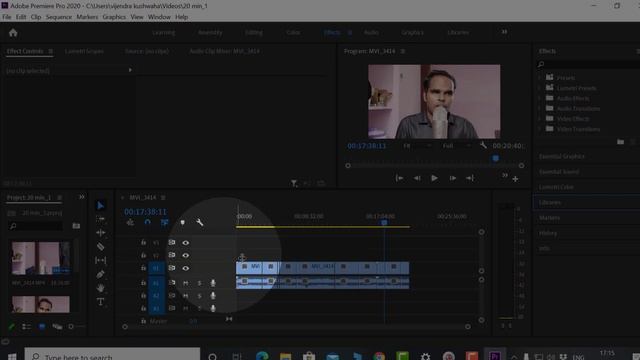
Task: Toggle insert sequences as nests button
Action: tap(130, 222)
